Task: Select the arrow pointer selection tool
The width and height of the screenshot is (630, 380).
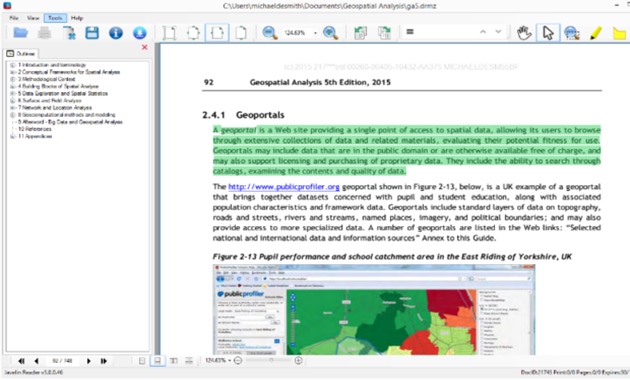Action: click(548, 33)
